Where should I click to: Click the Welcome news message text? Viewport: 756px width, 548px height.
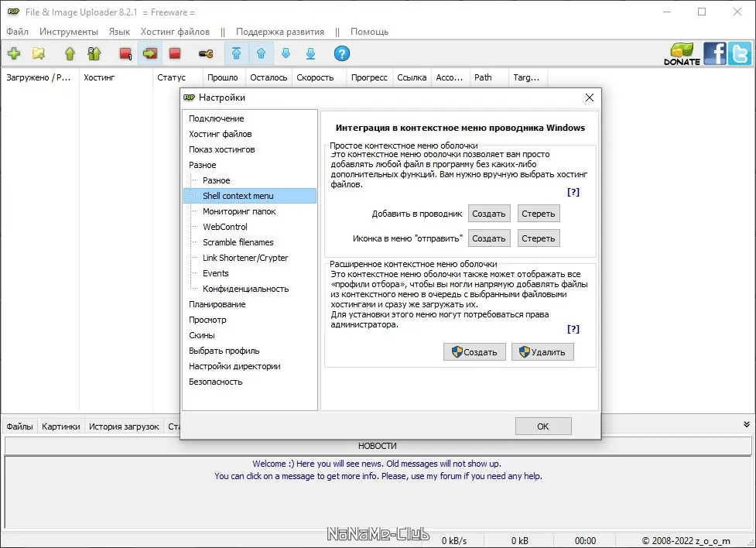(x=377, y=464)
